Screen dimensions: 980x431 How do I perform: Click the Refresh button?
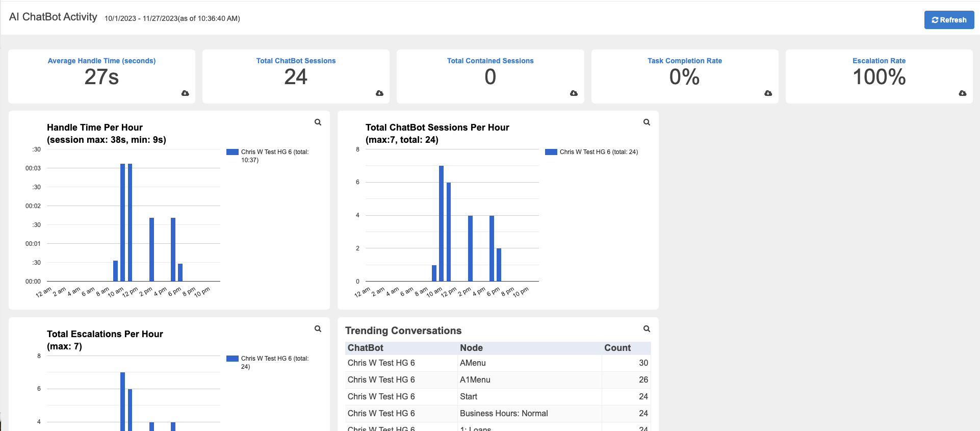(948, 20)
